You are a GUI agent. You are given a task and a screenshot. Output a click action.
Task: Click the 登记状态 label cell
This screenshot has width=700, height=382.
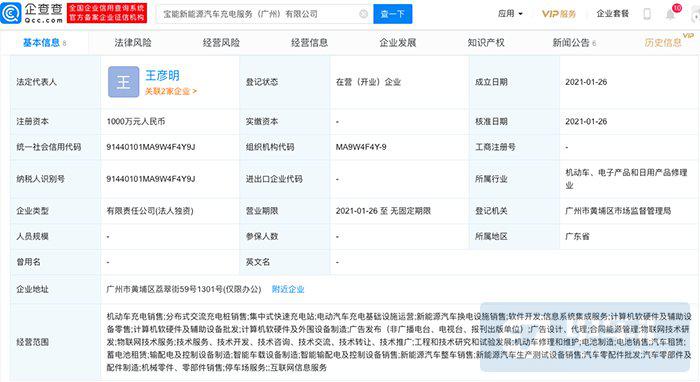pos(284,82)
